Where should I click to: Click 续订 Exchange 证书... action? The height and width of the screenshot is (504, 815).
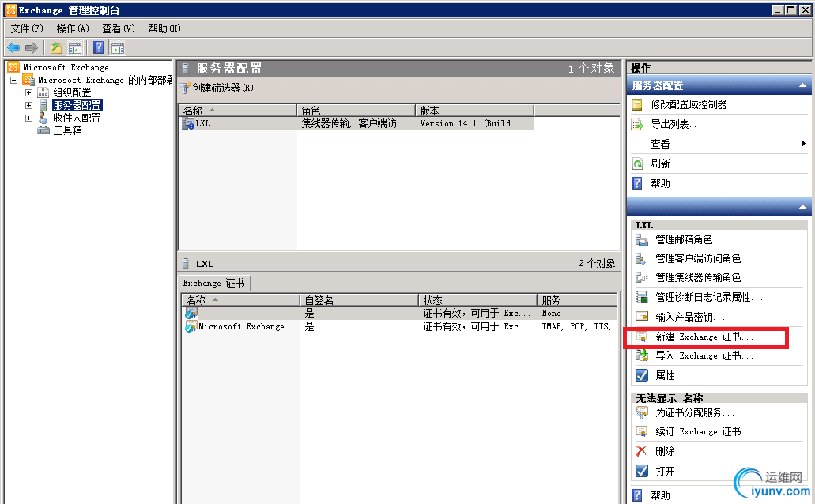tap(704, 432)
